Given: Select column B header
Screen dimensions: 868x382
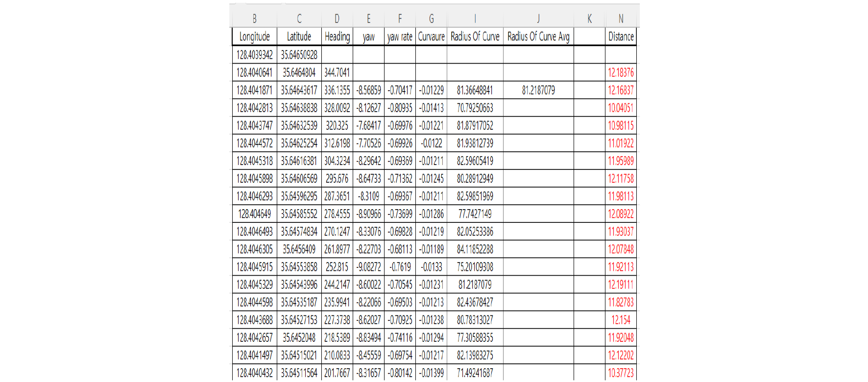Looking at the screenshot, I should [254, 19].
